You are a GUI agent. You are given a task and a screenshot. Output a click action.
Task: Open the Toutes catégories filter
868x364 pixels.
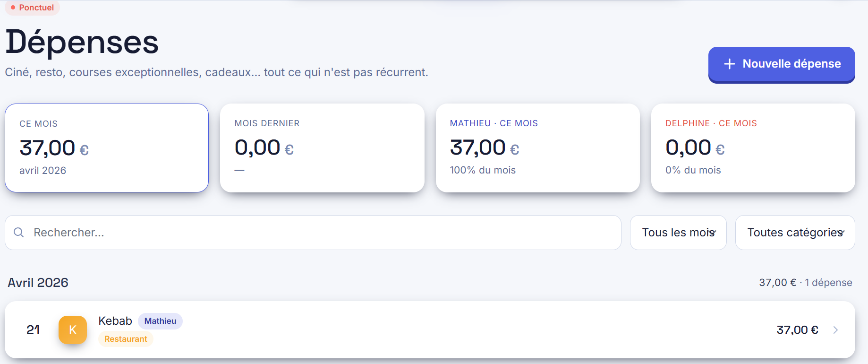795,233
